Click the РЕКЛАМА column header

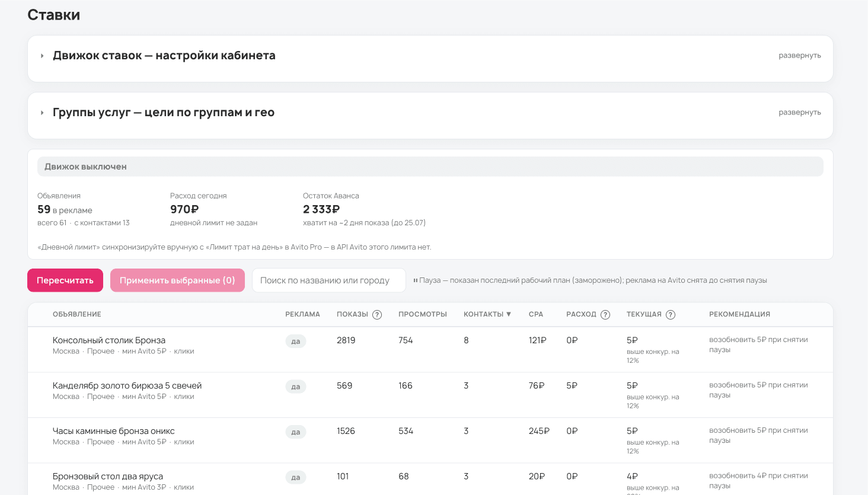click(x=302, y=314)
